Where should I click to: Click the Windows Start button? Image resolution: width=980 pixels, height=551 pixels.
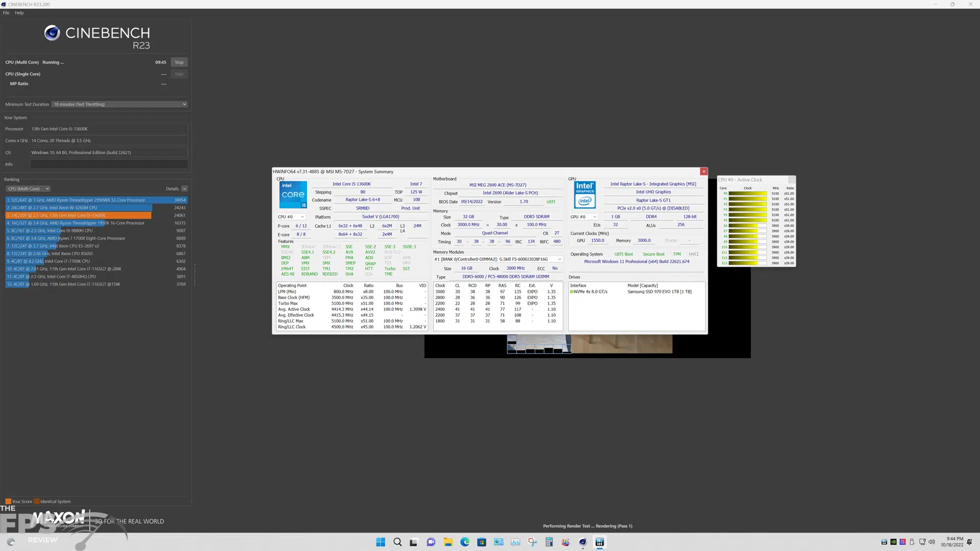tap(381, 542)
